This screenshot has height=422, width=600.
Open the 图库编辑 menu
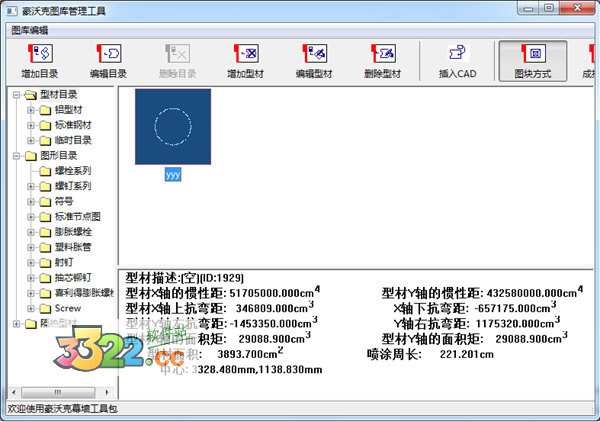[33, 30]
